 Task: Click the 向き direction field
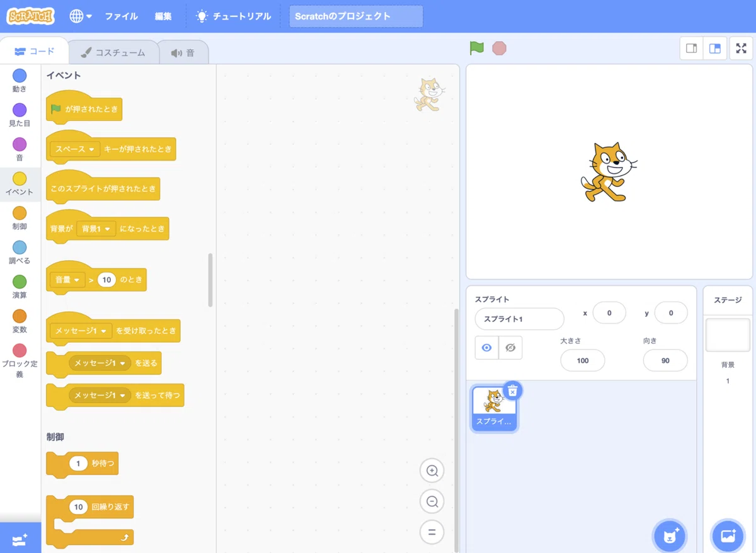665,360
